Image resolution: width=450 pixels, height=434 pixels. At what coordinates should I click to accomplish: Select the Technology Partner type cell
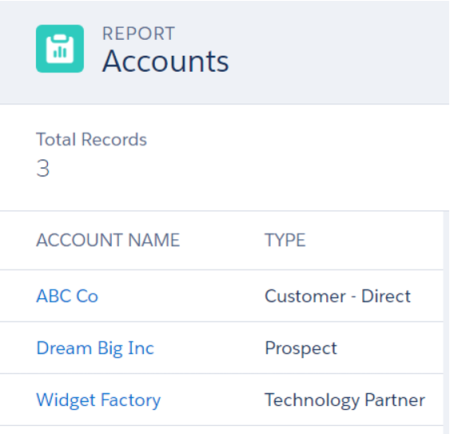pos(345,400)
